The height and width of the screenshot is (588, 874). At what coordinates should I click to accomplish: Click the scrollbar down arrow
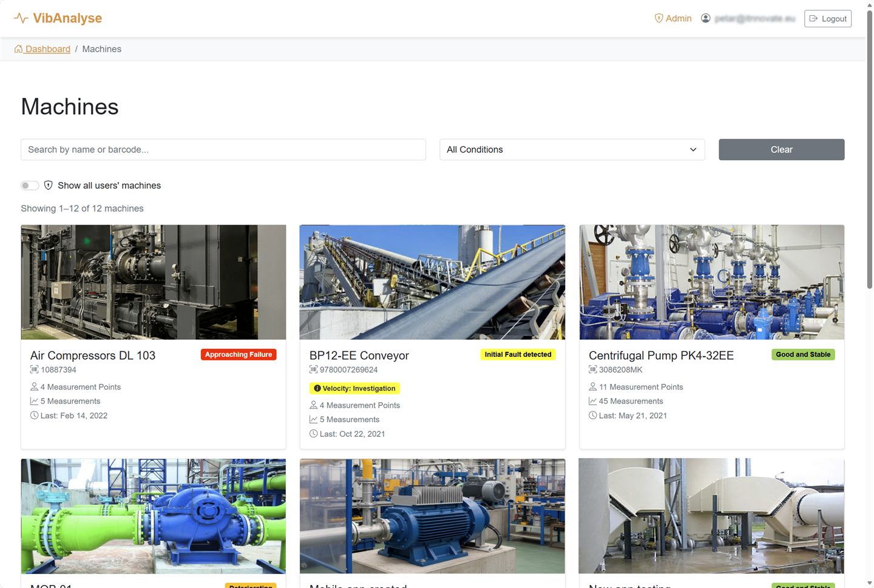tap(870, 584)
